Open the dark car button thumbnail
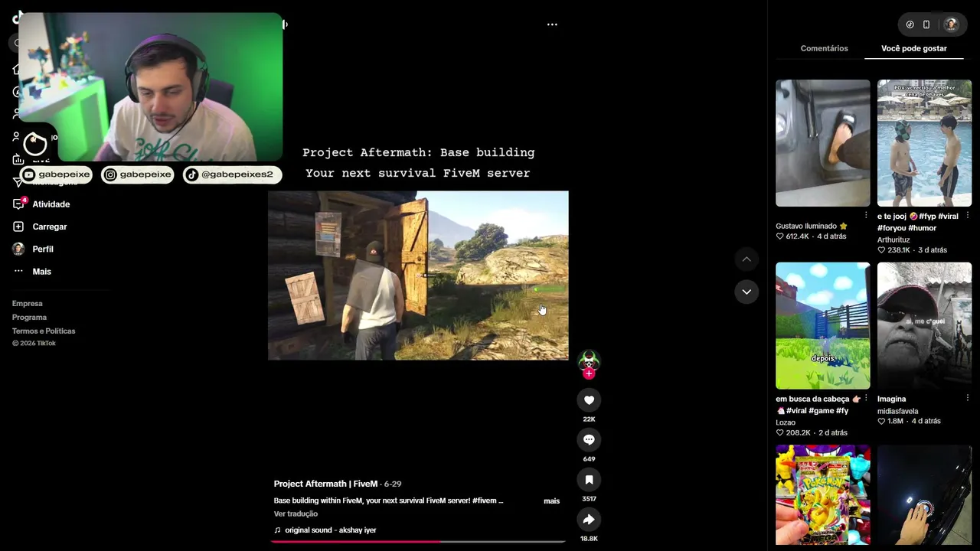 click(x=924, y=495)
